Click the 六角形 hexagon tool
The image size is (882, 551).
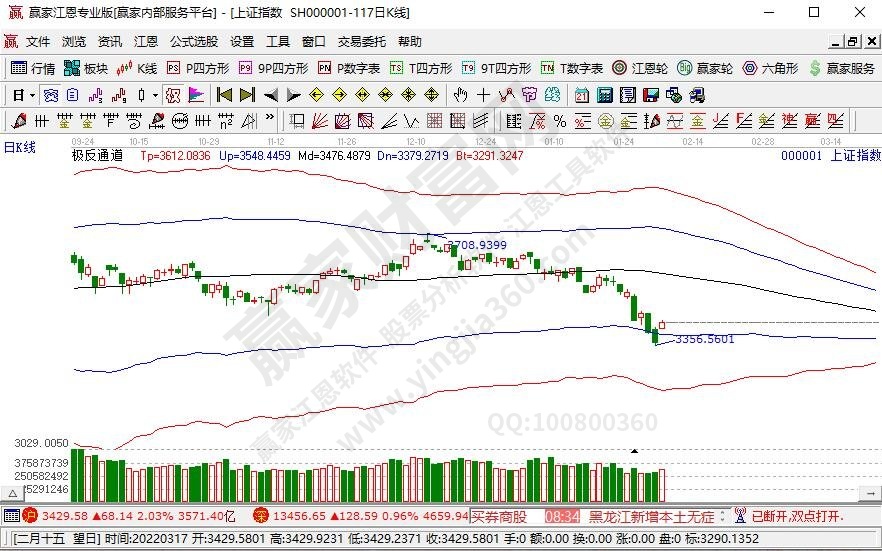(x=771, y=69)
